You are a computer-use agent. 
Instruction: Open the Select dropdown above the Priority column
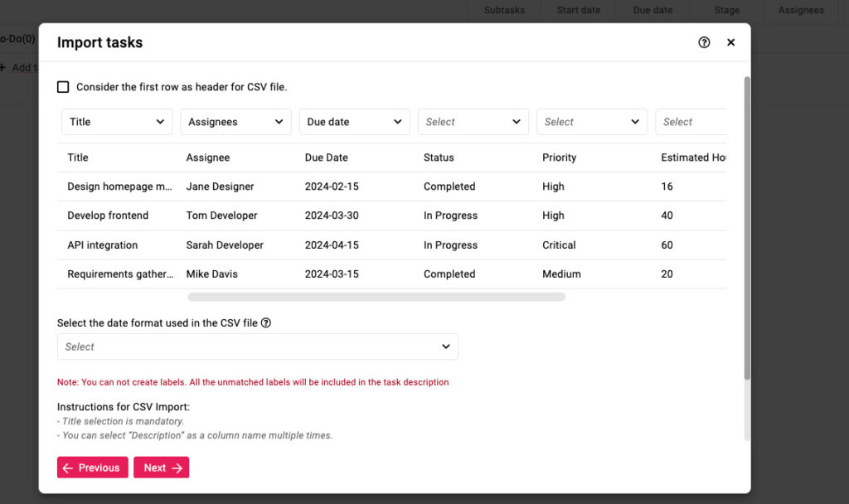(x=591, y=121)
